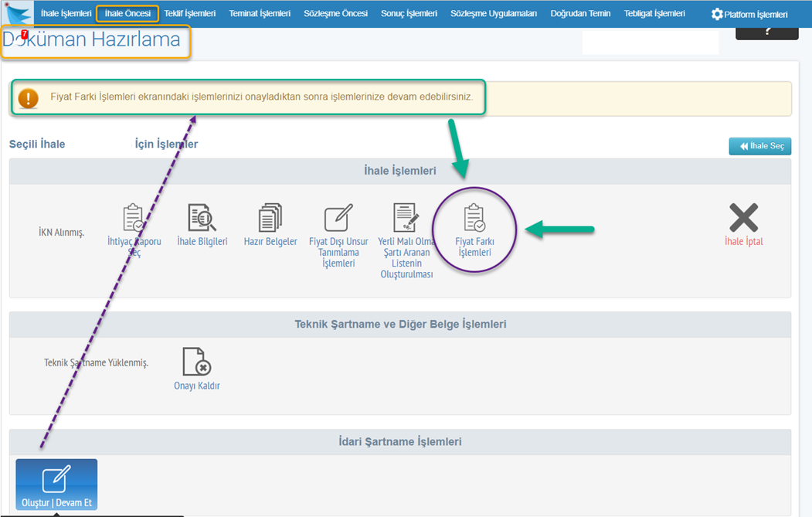Screen dimensions: 812x517
Task: Click Onayı Kaldır document icon
Action: tap(196, 362)
